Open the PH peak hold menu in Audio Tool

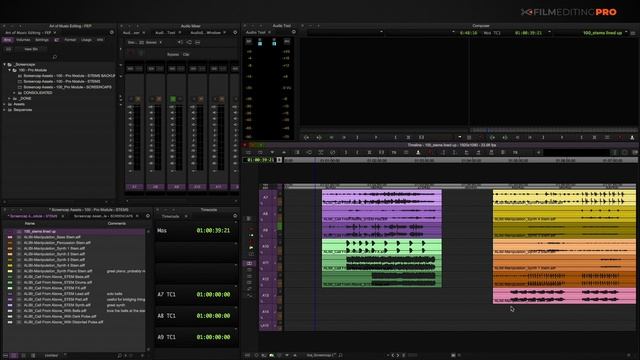tap(287, 41)
